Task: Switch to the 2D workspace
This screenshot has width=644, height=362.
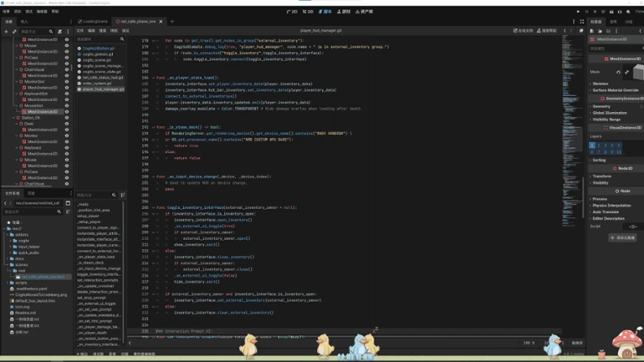Action: point(292,12)
